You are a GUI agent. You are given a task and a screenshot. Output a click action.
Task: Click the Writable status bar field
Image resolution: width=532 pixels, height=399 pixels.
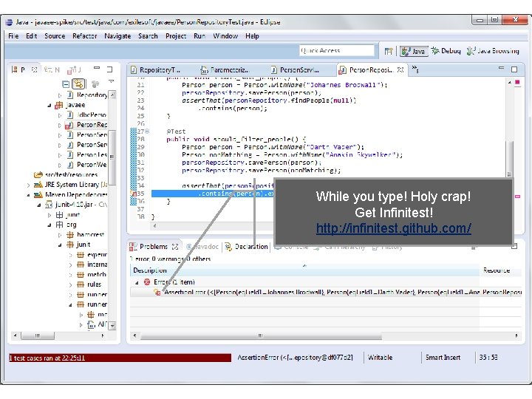pyautogui.click(x=380, y=358)
